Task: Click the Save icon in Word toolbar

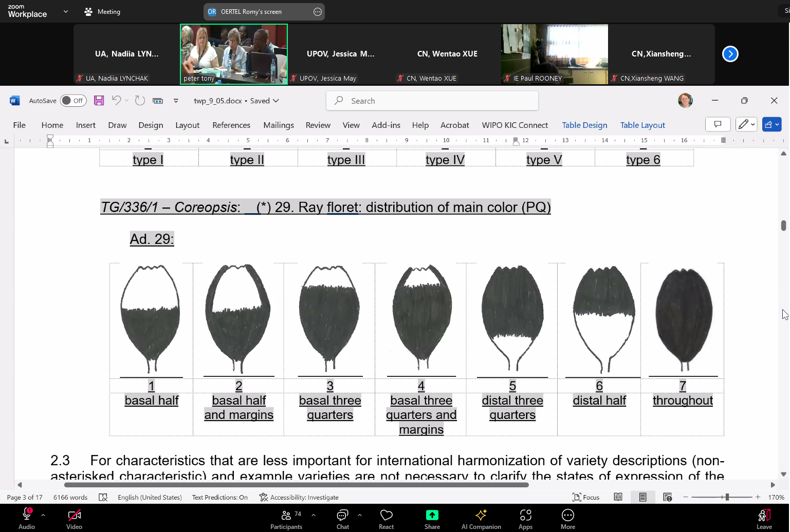Action: click(99, 101)
